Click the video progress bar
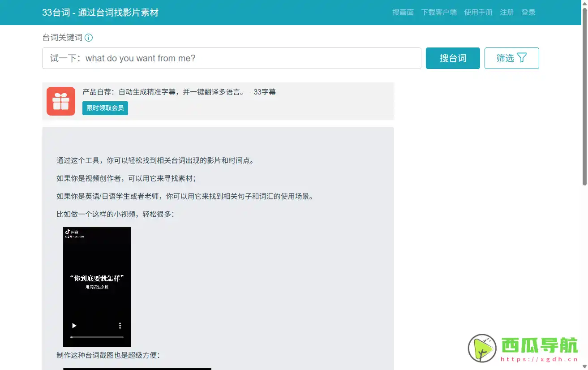The height and width of the screenshot is (370, 588). pos(97,337)
